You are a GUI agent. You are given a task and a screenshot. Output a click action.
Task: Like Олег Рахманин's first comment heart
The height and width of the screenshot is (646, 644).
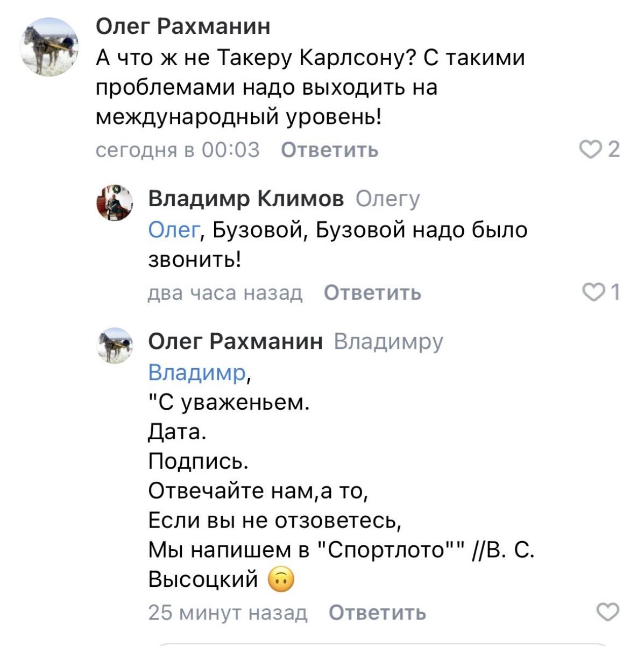pyautogui.click(x=591, y=150)
